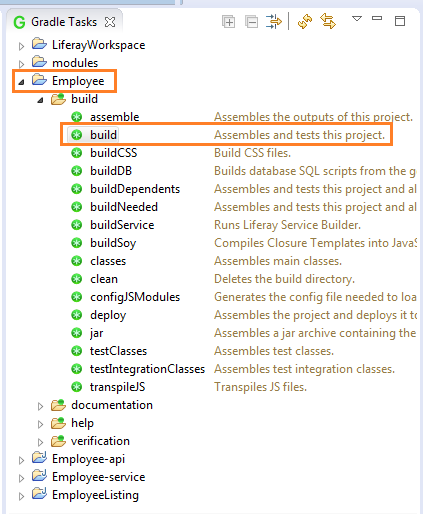Open the view menu triangle
The height and width of the screenshot is (514, 423).
[x=357, y=19]
